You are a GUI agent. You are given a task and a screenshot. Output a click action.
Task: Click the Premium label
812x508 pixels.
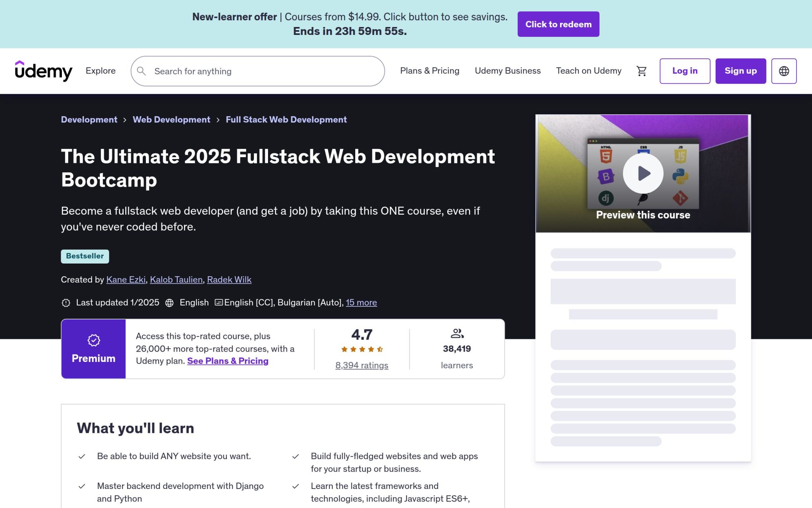pyautogui.click(x=94, y=358)
